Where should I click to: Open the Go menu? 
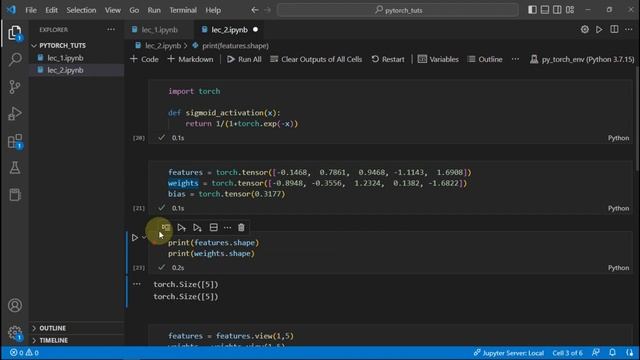(x=134, y=10)
